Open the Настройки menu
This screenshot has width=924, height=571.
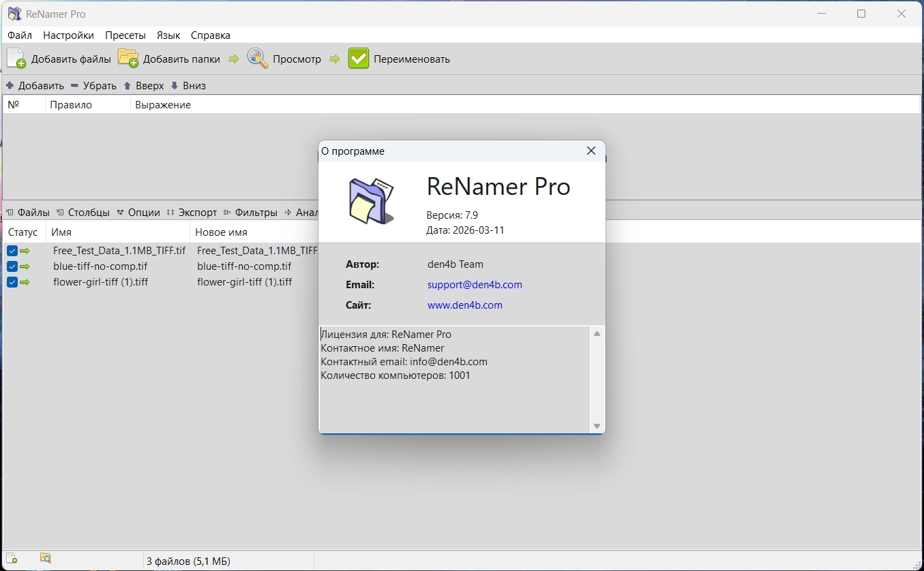(x=68, y=35)
